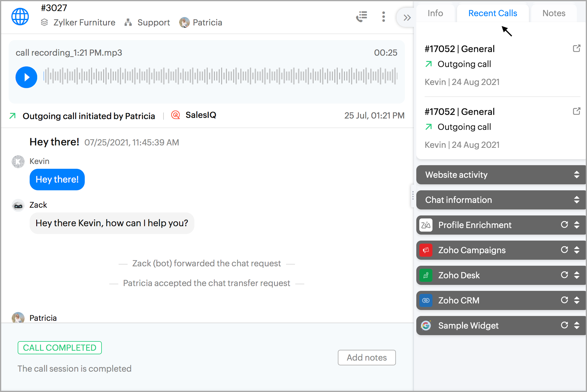Switch to the Info tab

pos(435,13)
